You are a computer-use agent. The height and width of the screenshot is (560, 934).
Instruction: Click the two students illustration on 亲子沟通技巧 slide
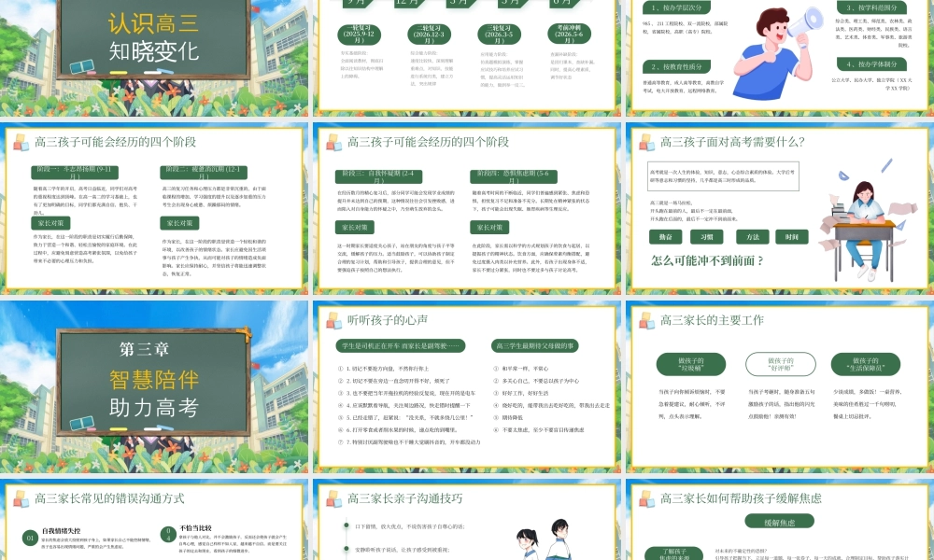pos(545,539)
